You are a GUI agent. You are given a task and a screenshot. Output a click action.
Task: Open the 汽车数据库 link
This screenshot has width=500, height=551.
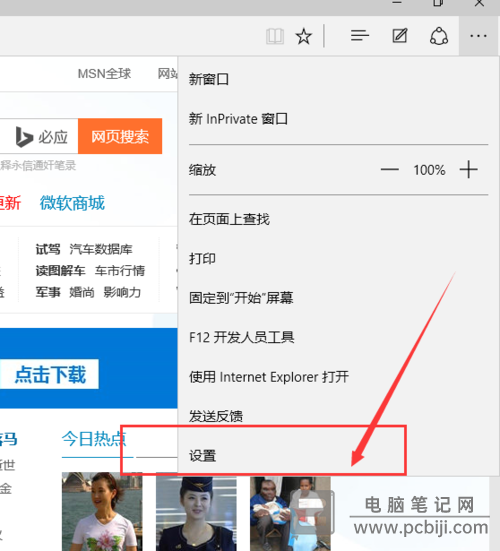[101, 249]
